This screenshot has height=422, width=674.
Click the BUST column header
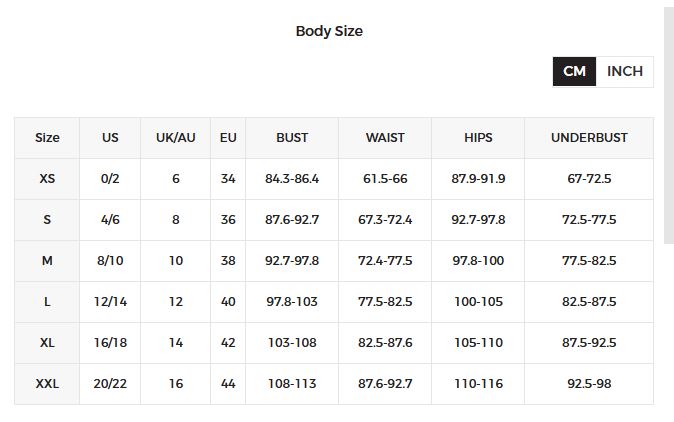(x=292, y=138)
